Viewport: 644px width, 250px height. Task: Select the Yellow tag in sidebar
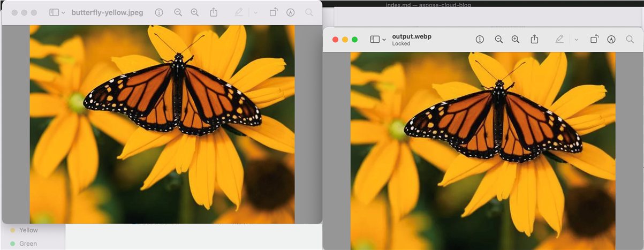point(28,230)
